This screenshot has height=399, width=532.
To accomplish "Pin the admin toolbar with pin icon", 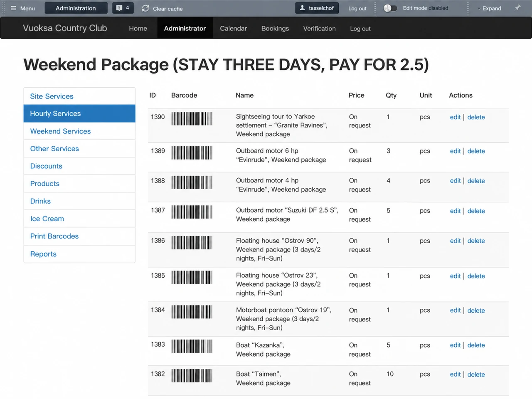I will click(x=517, y=8).
